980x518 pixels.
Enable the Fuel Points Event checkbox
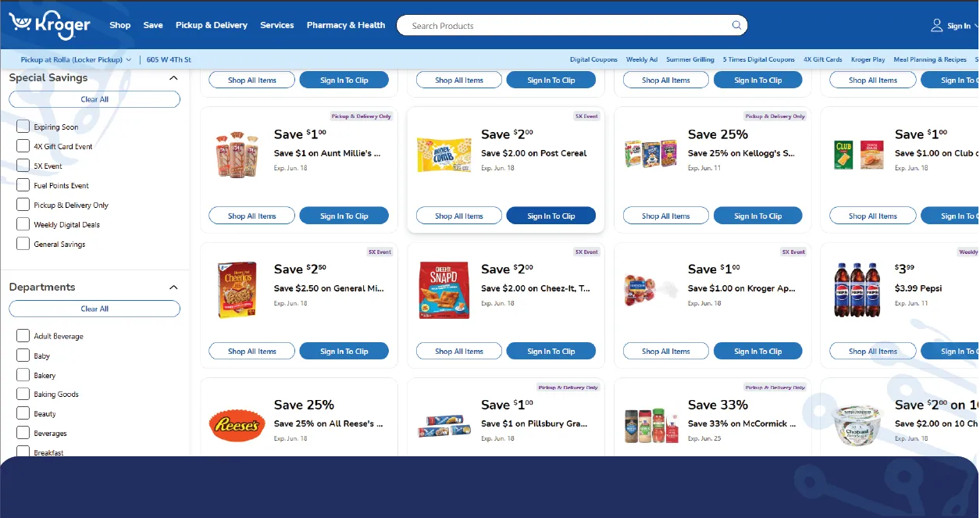[x=23, y=185]
